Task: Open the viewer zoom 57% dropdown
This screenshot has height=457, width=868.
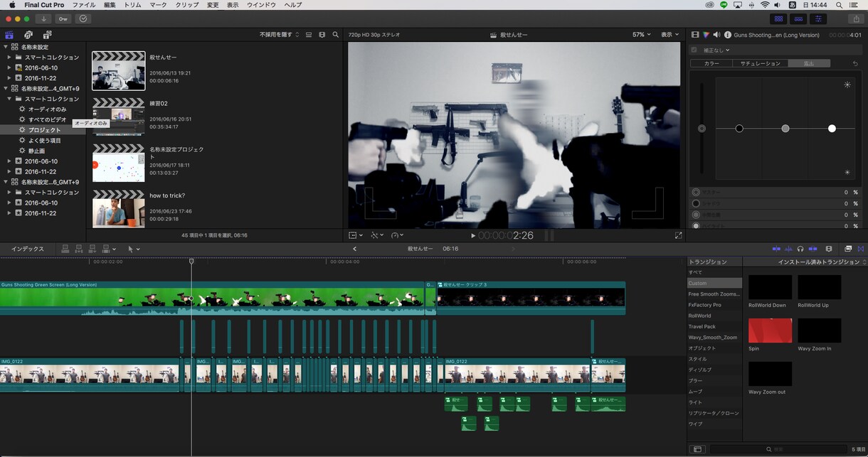Action: coord(642,34)
